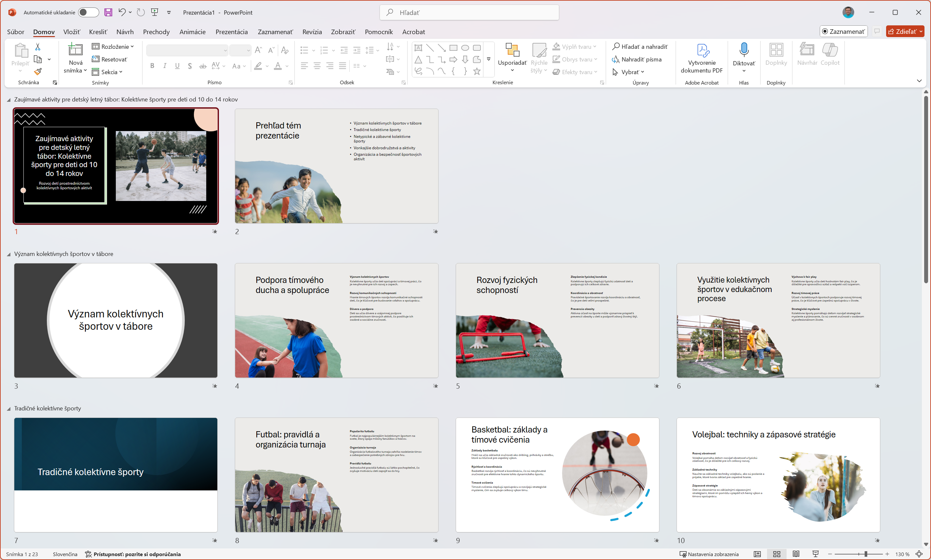Collapse the Tradičné kolektívne športy section

click(x=9, y=409)
